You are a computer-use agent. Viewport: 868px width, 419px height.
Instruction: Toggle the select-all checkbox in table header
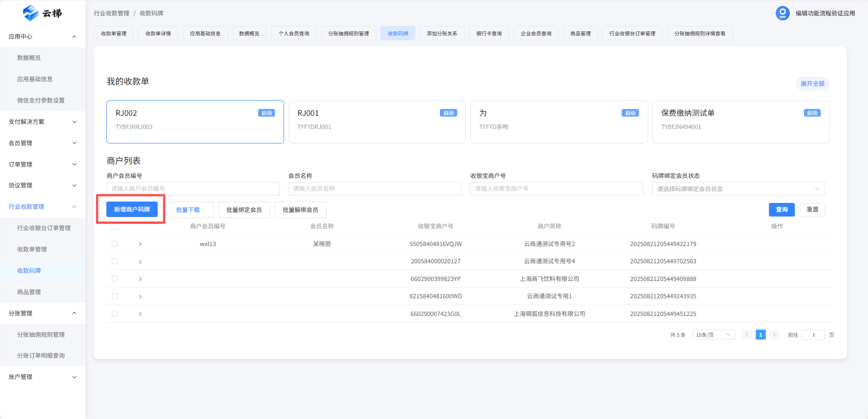coord(115,226)
